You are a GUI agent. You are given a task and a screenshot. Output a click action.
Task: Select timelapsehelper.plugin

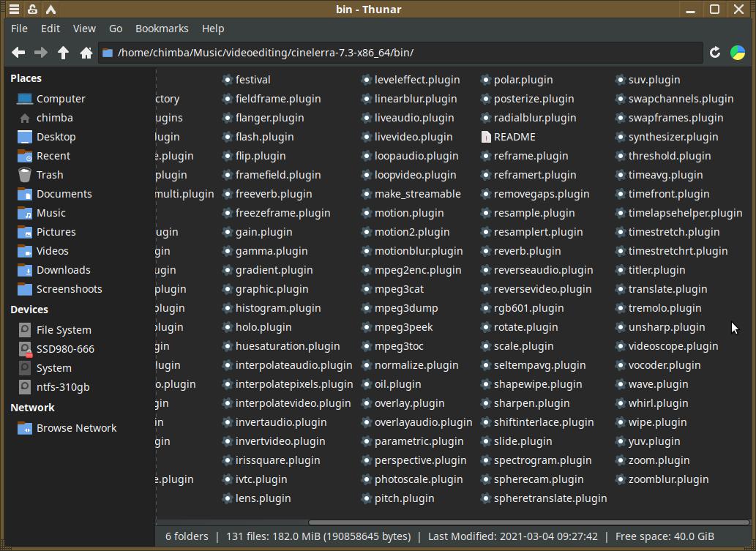[x=679, y=213]
